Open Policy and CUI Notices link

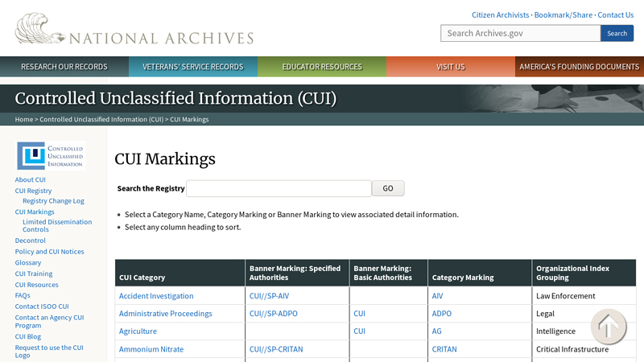[49, 251]
